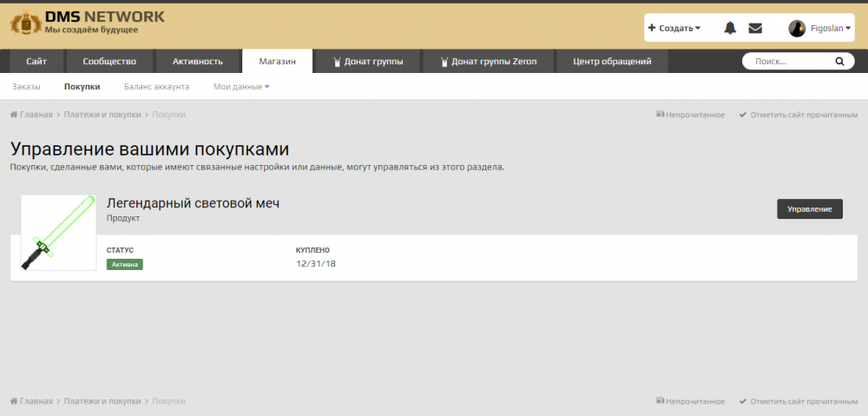This screenshot has height=416, width=868.
Task: Click the purchase date 12/31/18
Action: click(x=316, y=264)
